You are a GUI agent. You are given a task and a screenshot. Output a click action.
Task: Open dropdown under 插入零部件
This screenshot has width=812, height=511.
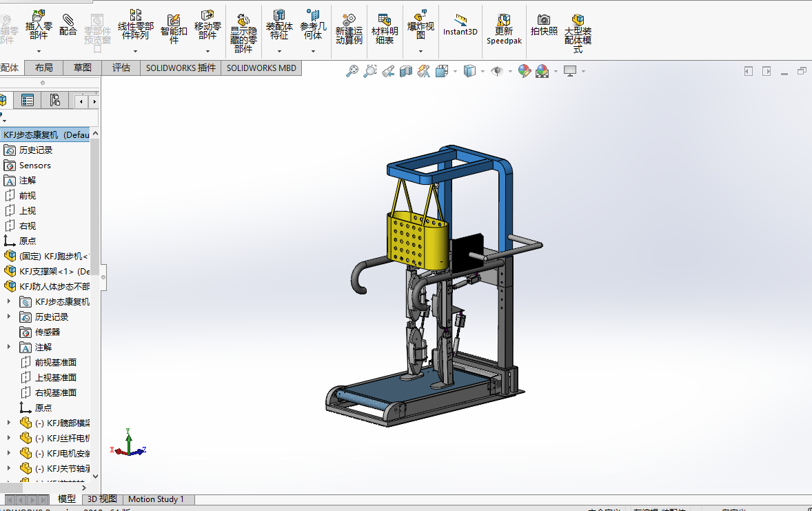pyautogui.click(x=39, y=51)
